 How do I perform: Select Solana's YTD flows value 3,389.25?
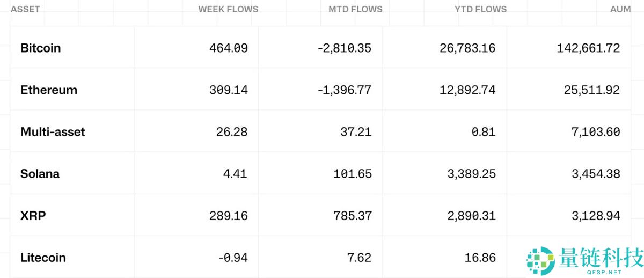coord(467,174)
